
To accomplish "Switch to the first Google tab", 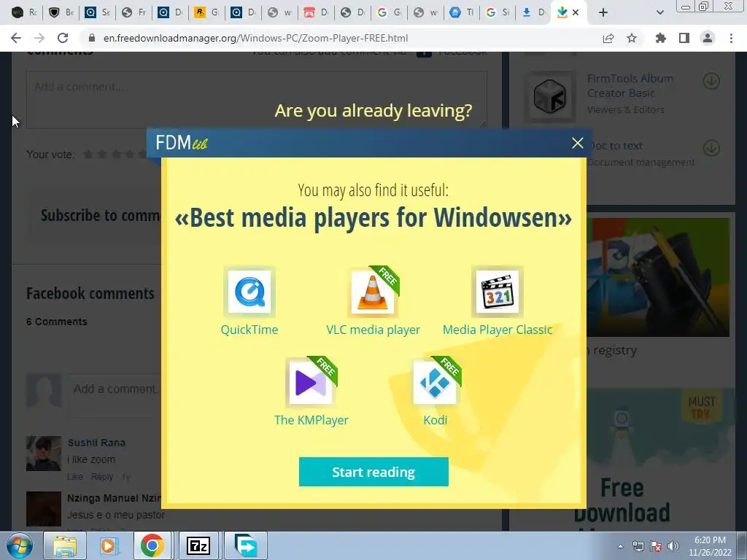I will pyautogui.click(x=388, y=12).
